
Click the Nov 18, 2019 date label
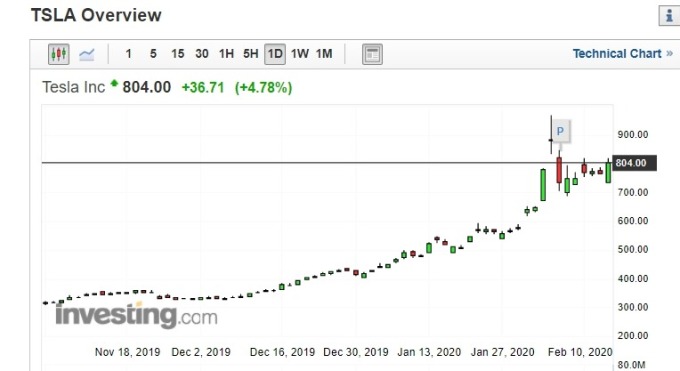(128, 352)
